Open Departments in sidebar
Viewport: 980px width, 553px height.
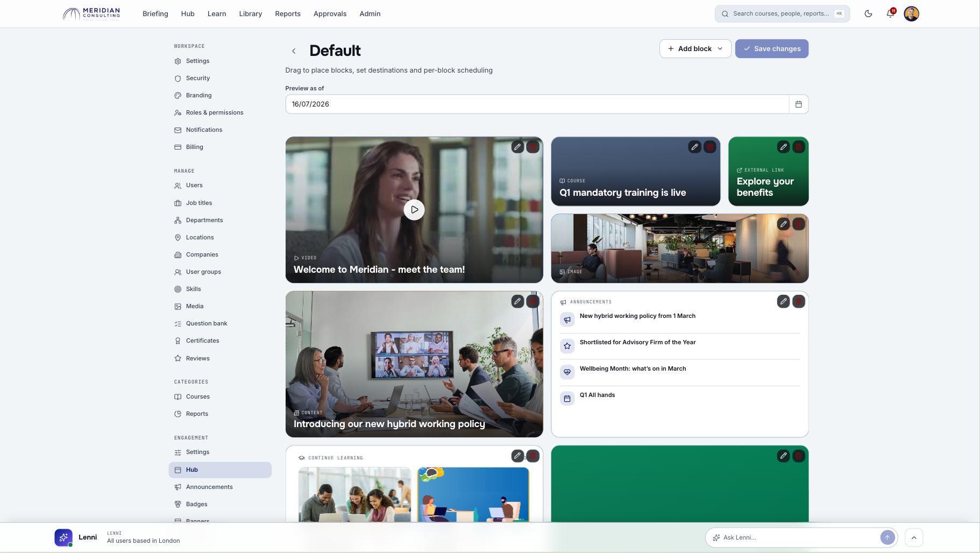(x=220, y=221)
